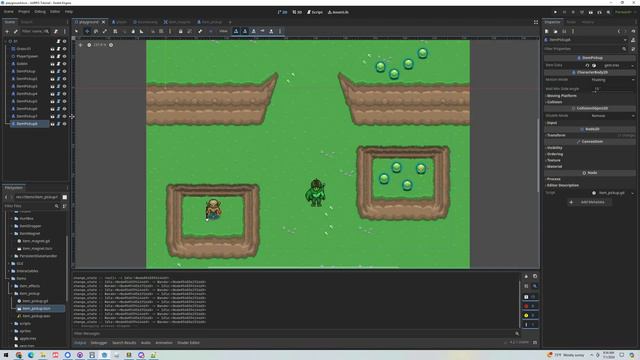The height and width of the screenshot is (360, 640).
Task: Toggle warning messages filter in Output
Action: (x=531, y=315)
